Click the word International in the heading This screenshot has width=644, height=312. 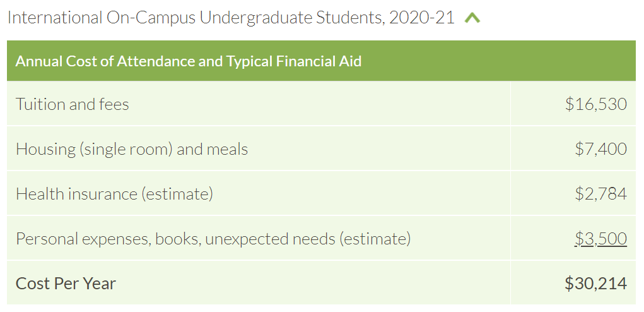pos(55,18)
